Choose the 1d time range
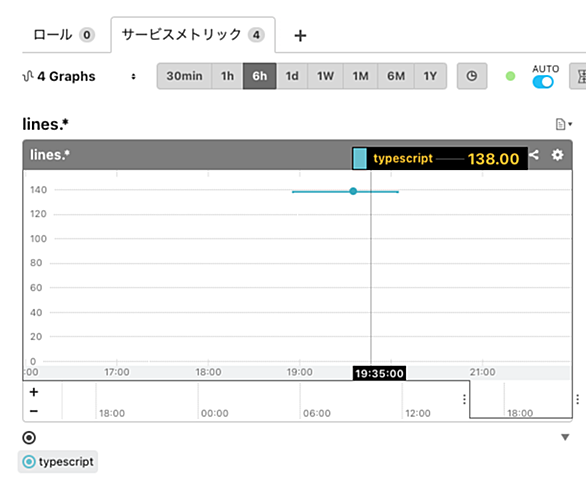Image resolution: width=586 pixels, height=494 pixels. point(292,76)
